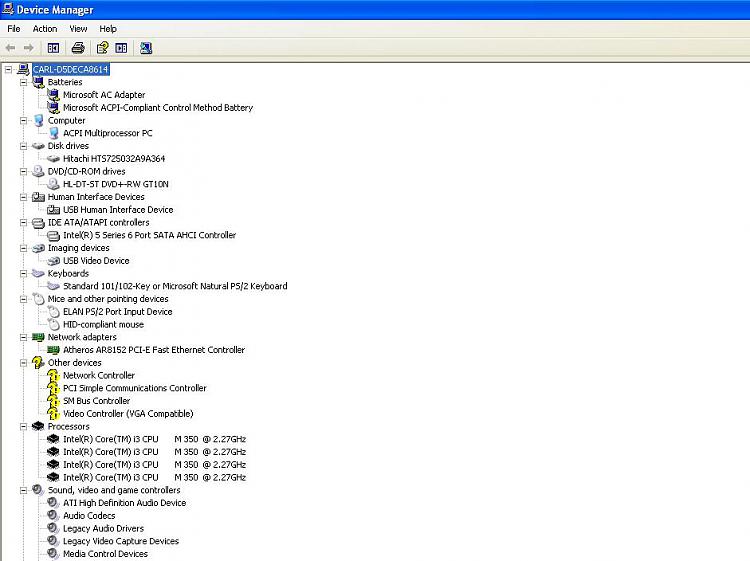The image size is (750, 561).
Task: Click the Print toolbar icon
Action: (x=78, y=48)
